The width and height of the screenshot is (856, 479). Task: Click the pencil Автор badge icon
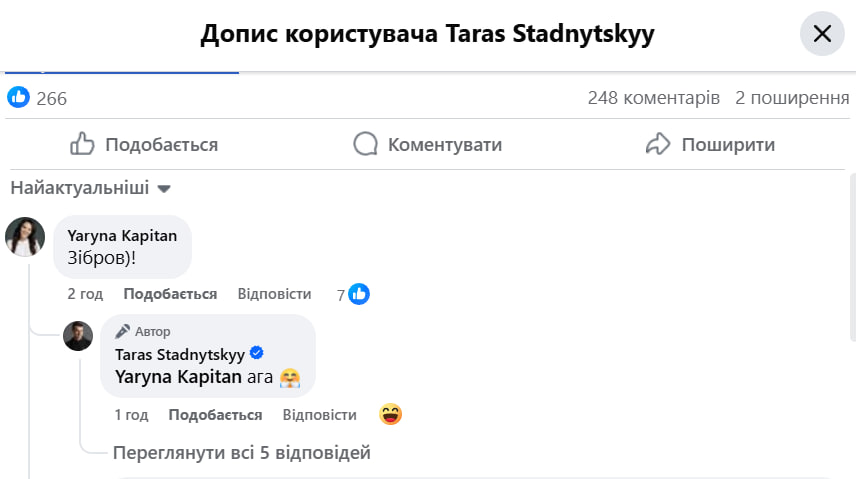point(123,331)
